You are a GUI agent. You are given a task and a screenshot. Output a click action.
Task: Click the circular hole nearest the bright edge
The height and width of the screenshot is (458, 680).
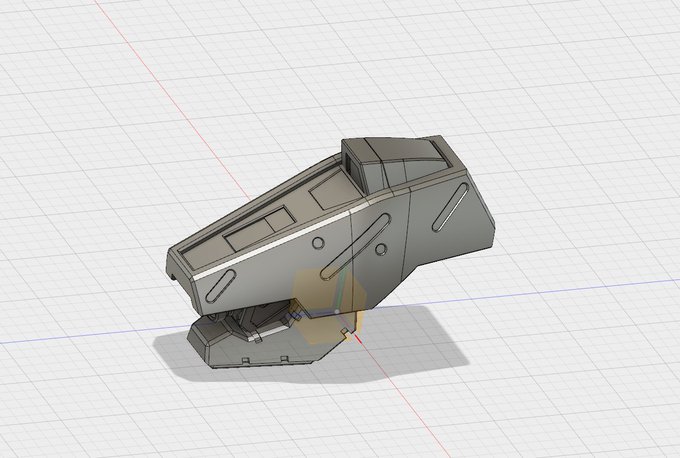coord(318,243)
